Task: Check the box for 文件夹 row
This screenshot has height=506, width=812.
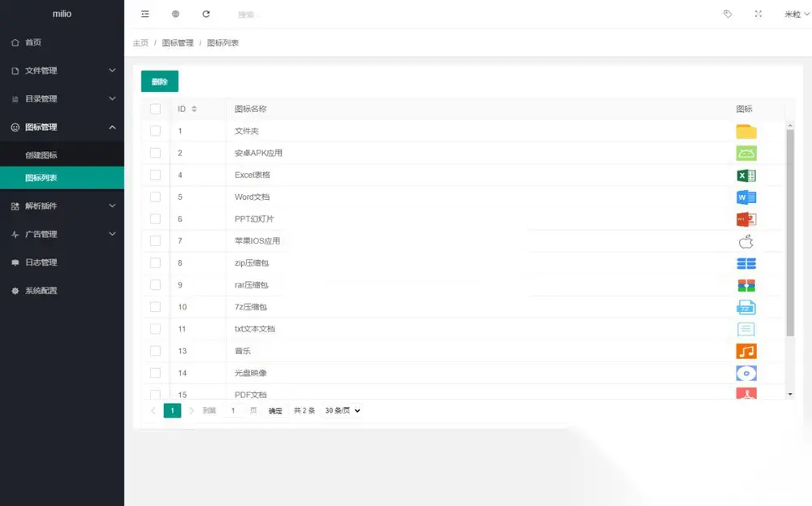Action: [155, 131]
